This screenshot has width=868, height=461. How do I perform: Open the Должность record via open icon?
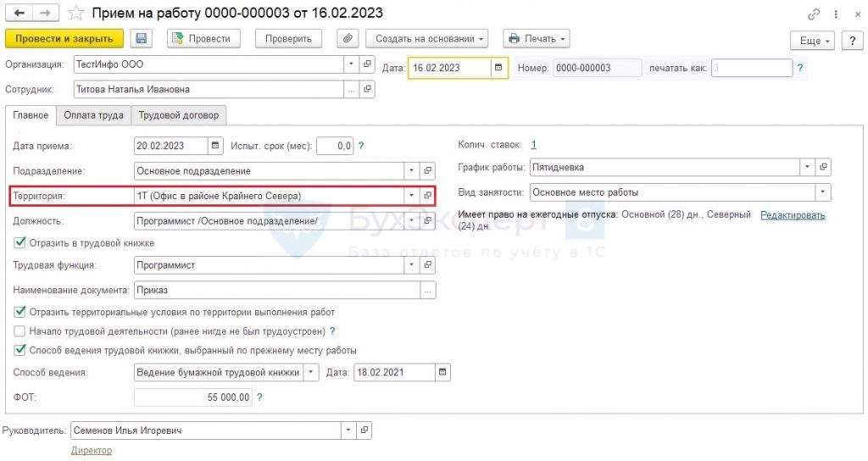(x=427, y=221)
